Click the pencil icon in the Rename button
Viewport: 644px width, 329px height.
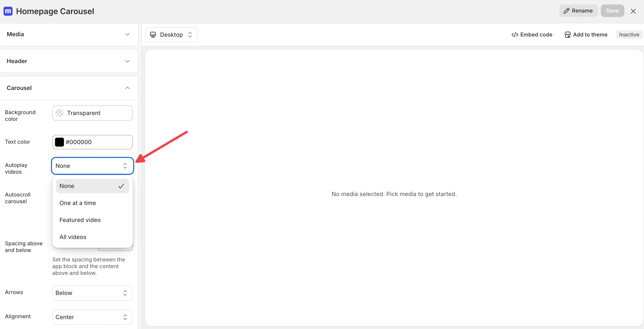click(566, 11)
